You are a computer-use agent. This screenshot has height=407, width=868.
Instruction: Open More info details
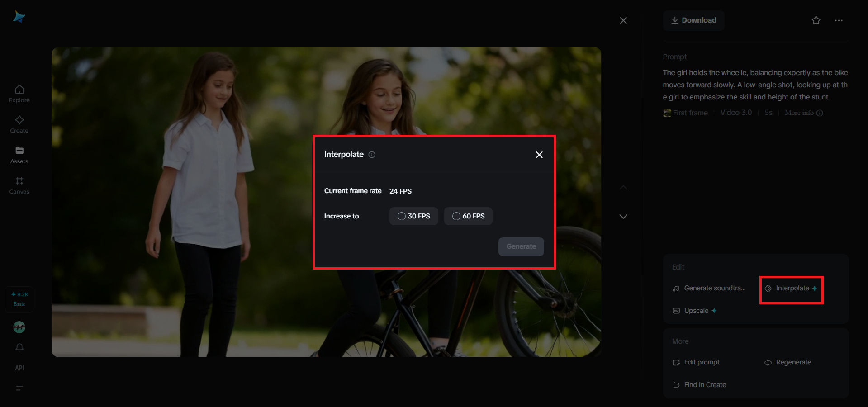click(804, 113)
